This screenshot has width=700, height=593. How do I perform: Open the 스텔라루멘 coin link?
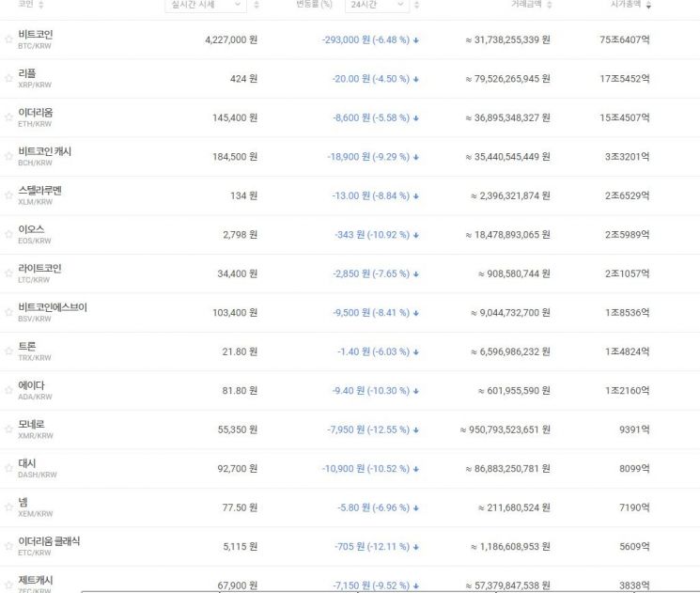tap(39, 190)
